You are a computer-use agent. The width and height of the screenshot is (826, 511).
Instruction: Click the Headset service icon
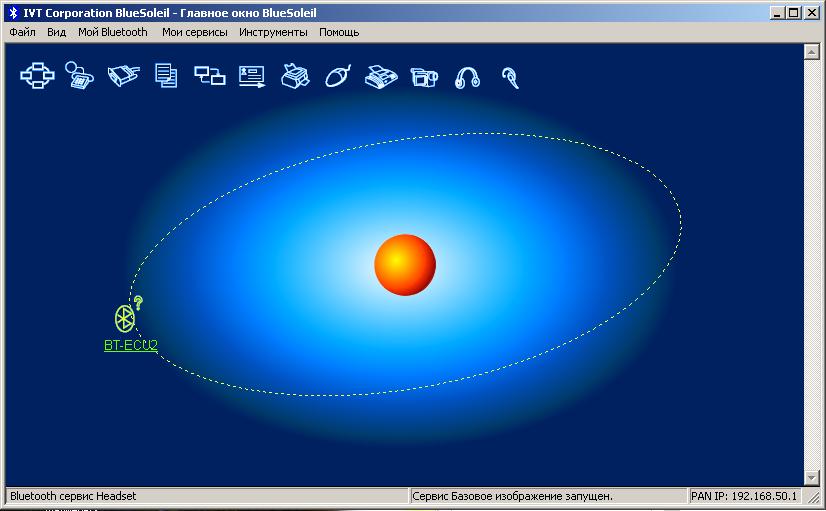pyautogui.click(x=510, y=77)
